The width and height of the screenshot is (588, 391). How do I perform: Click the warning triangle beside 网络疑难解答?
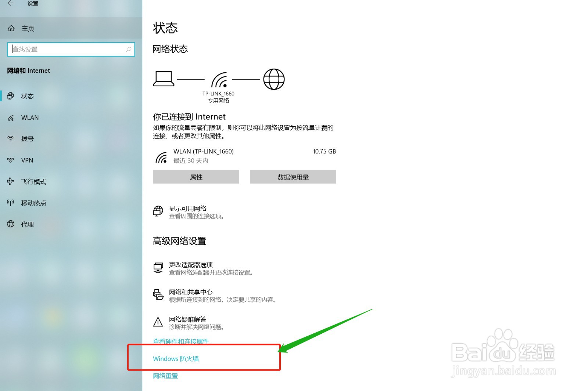point(158,322)
